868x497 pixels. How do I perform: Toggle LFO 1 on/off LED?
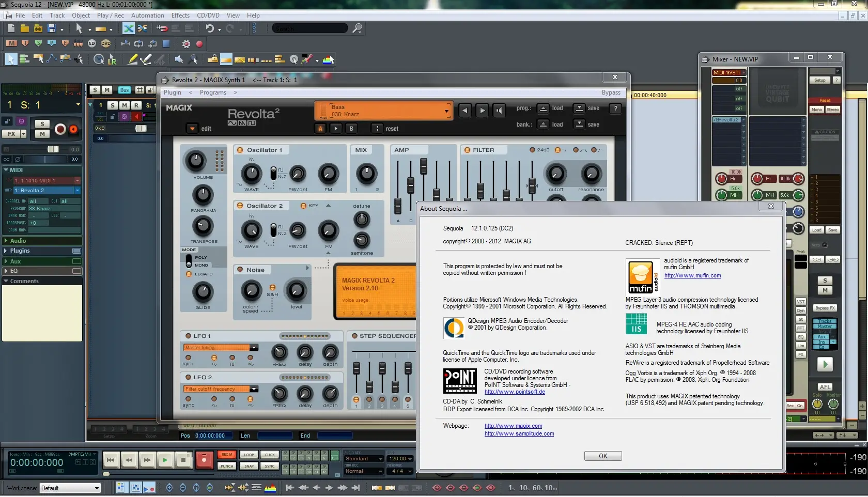[188, 336]
